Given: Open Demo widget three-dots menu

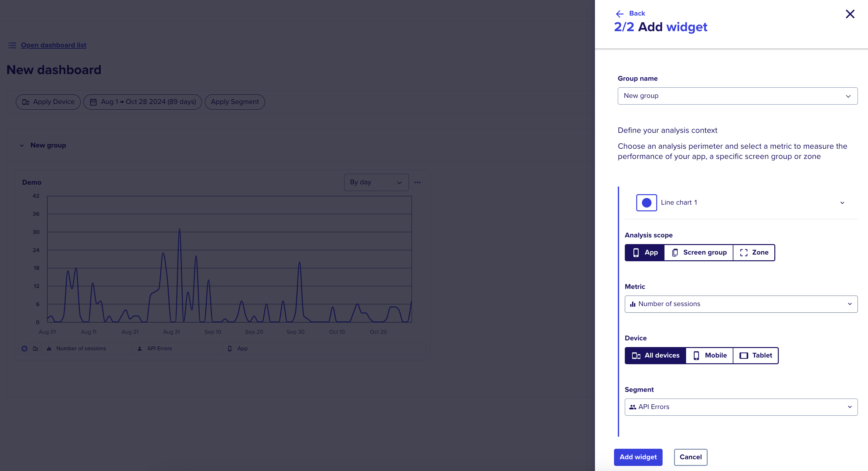Looking at the screenshot, I should [x=417, y=182].
